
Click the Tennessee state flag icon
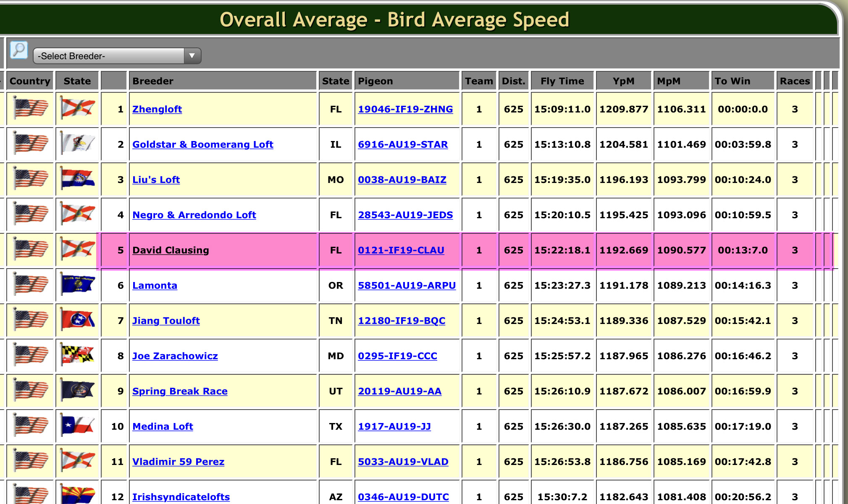click(77, 320)
